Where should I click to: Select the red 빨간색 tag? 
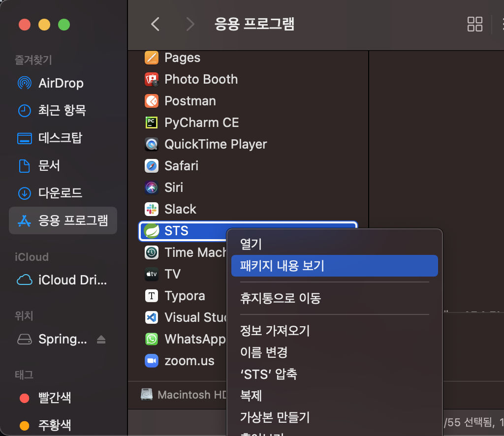tap(45, 398)
